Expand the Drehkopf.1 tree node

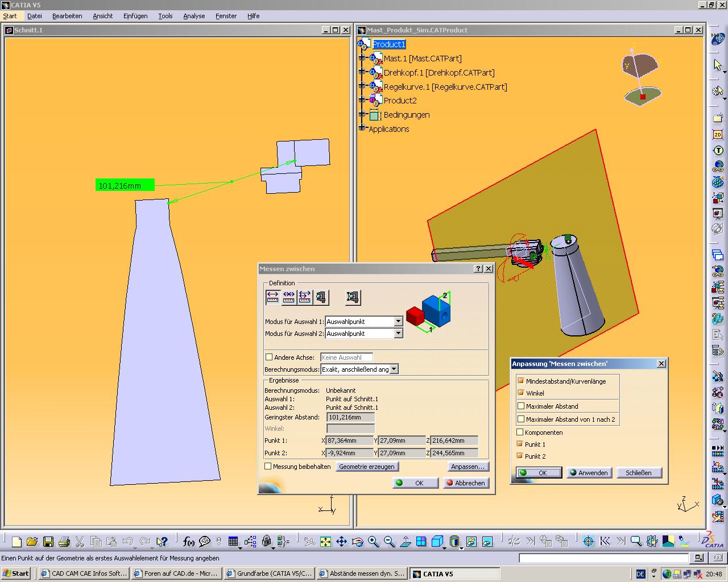(x=362, y=72)
